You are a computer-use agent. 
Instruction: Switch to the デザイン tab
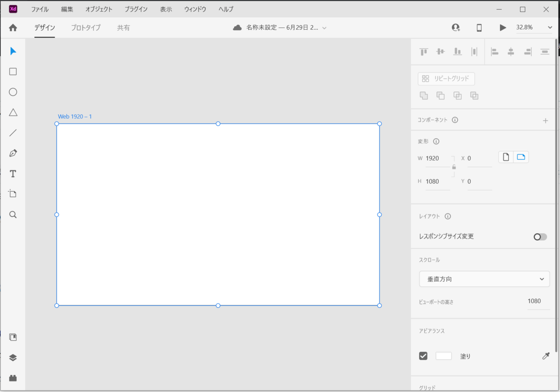[x=45, y=28]
